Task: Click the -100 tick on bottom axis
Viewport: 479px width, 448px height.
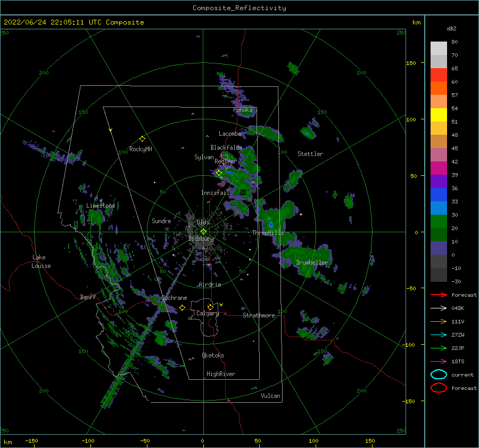Action: click(88, 441)
